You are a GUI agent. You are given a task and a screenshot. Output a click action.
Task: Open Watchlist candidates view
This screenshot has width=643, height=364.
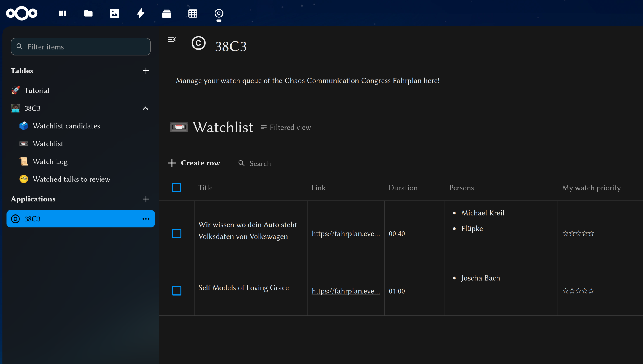(85, 126)
